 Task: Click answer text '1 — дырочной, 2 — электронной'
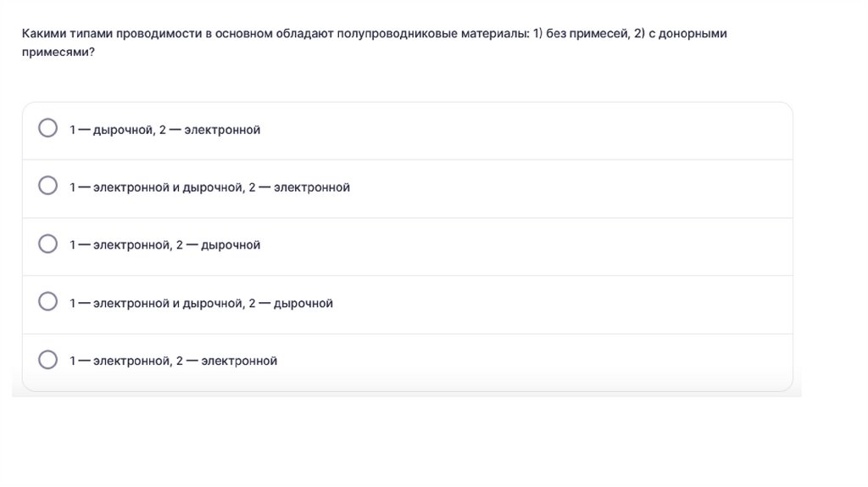(x=164, y=130)
